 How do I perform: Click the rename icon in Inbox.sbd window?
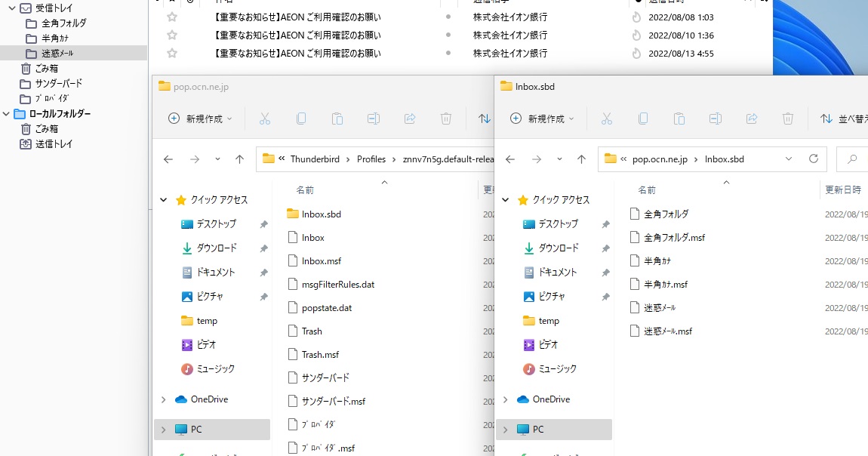click(716, 119)
